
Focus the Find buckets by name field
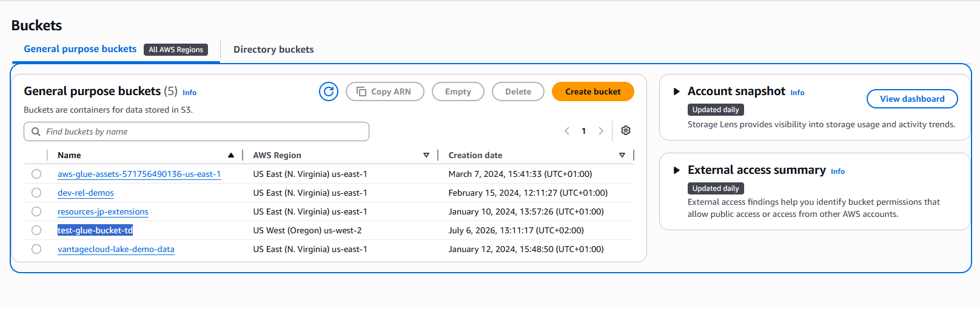196,131
